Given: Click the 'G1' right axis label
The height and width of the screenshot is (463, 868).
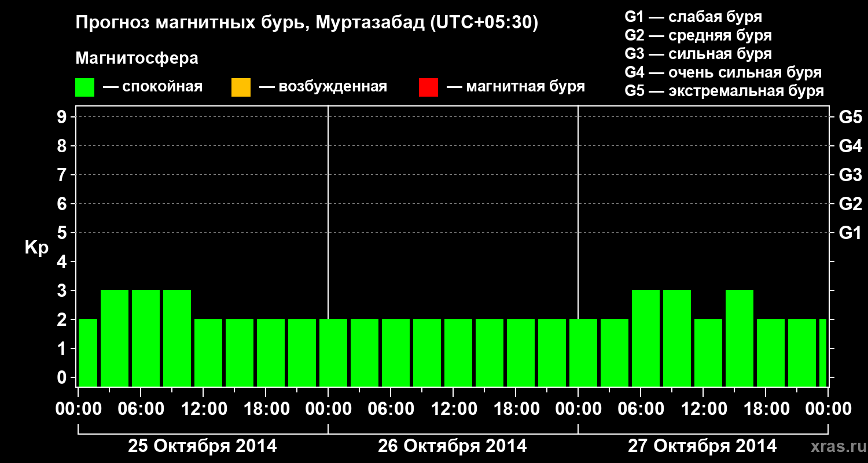Looking at the screenshot, I should tap(850, 233).
